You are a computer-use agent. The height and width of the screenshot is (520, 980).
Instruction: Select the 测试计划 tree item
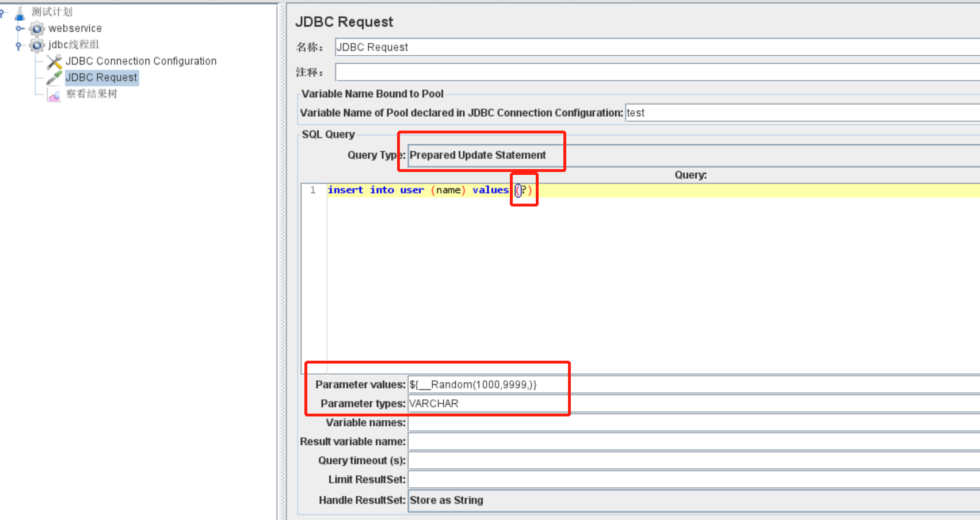pyautogui.click(x=52, y=12)
